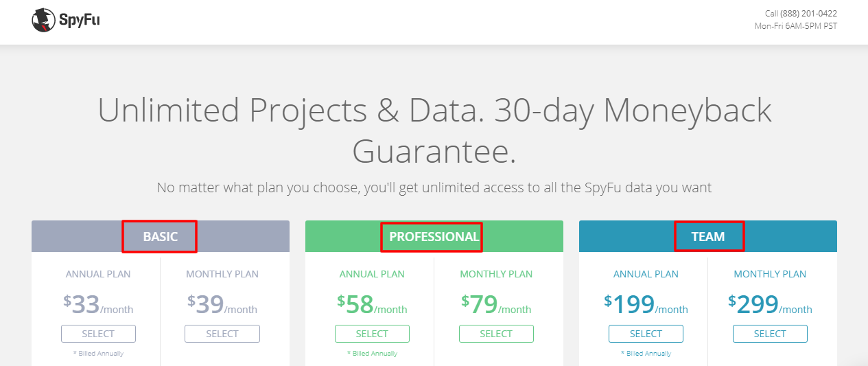The height and width of the screenshot is (366, 868).
Task: Select the Basic annual plan
Action: pos(98,334)
